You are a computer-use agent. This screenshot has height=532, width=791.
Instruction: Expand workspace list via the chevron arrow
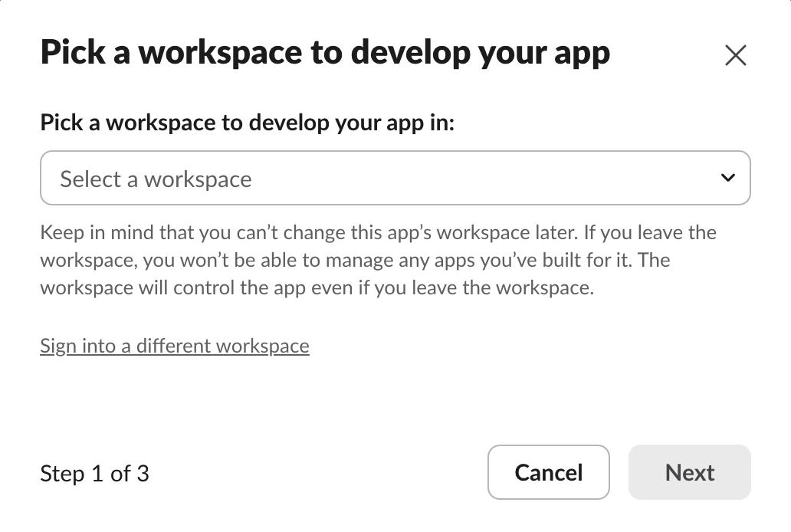click(x=728, y=178)
